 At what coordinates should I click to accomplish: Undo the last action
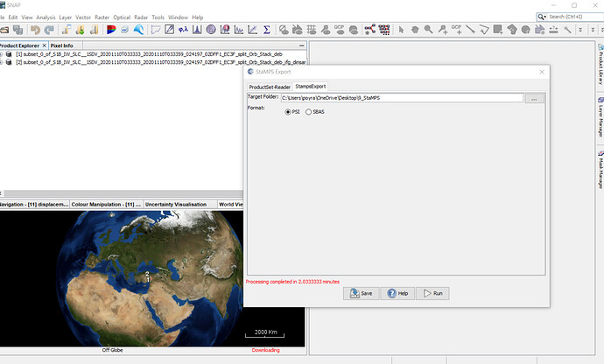pyautogui.click(x=35, y=30)
